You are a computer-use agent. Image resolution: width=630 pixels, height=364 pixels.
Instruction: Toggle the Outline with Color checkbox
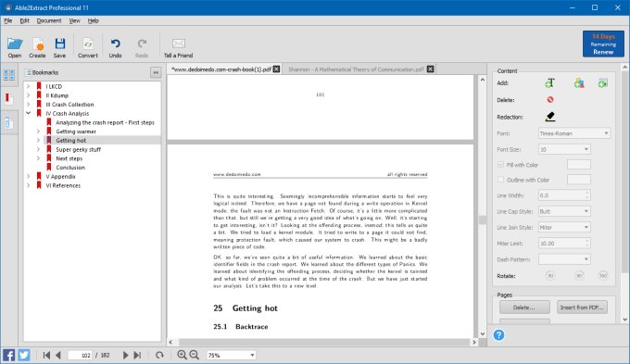coord(500,180)
